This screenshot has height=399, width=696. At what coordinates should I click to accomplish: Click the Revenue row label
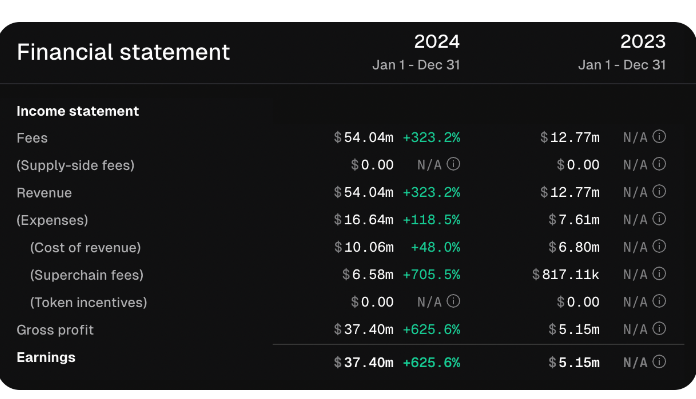coord(44,193)
